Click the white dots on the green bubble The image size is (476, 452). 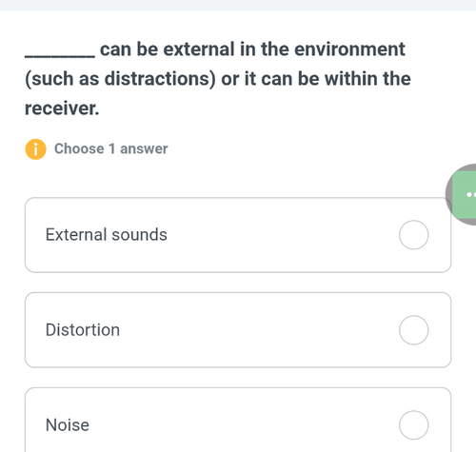click(x=471, y=194)
